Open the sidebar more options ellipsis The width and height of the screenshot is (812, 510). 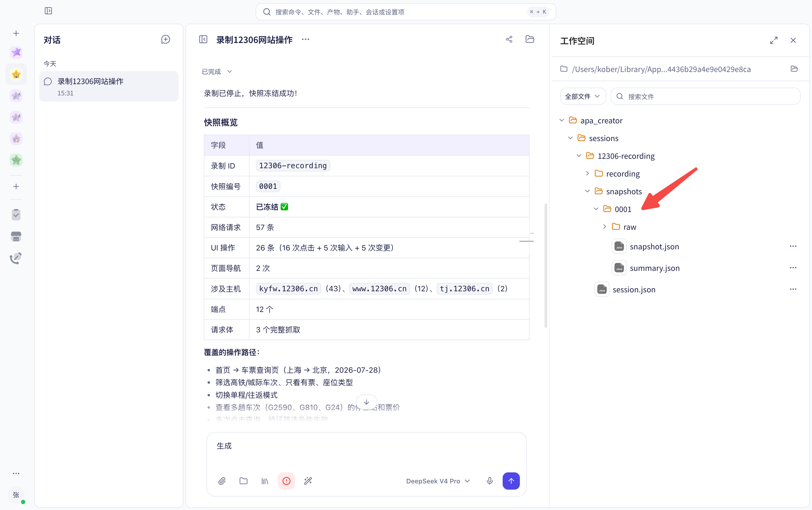16,473
